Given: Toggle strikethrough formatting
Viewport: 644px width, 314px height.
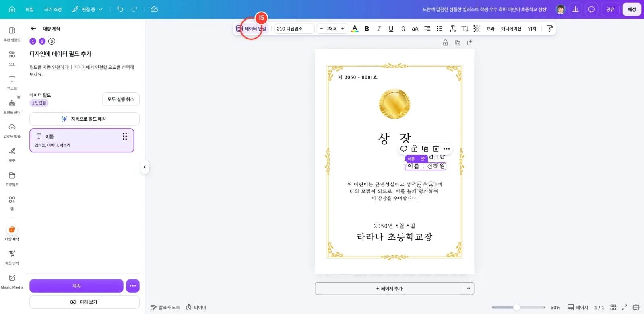Looking at the screenshot, I should pos(403,29).
